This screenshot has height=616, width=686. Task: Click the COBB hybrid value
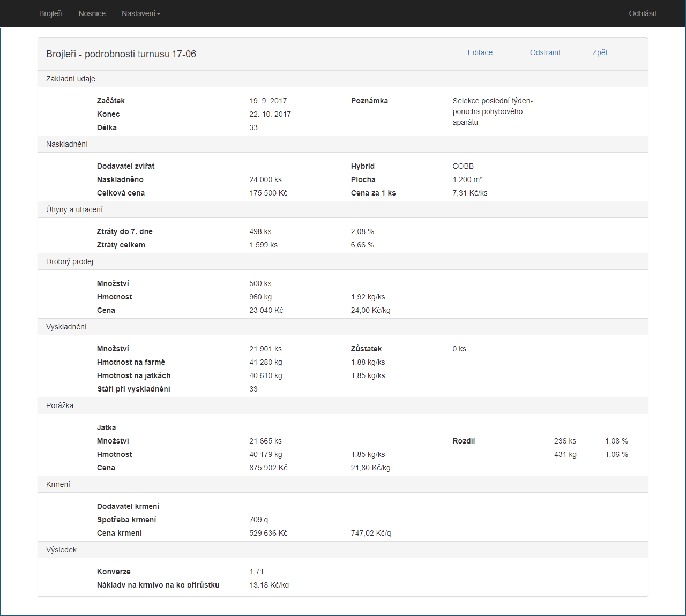click(x=463, y=166)
